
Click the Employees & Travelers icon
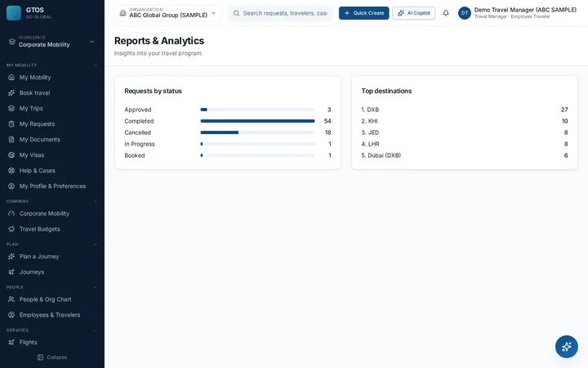click(11, 315)
